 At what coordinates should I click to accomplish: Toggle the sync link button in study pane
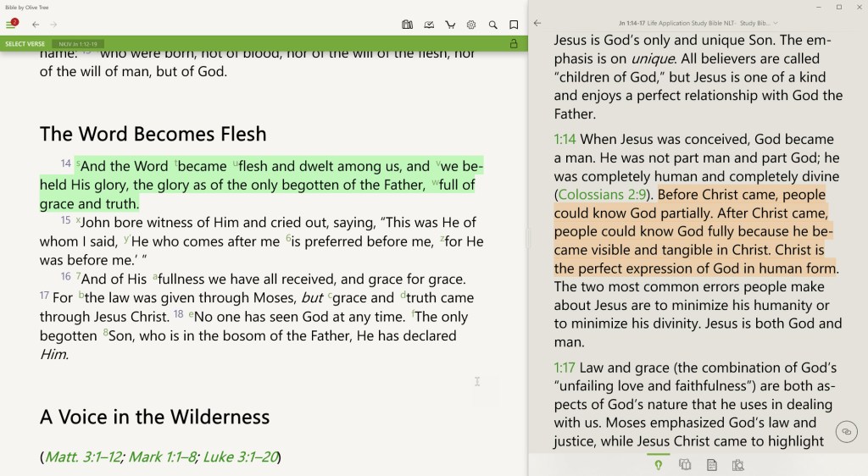click(x=845, y=432)
